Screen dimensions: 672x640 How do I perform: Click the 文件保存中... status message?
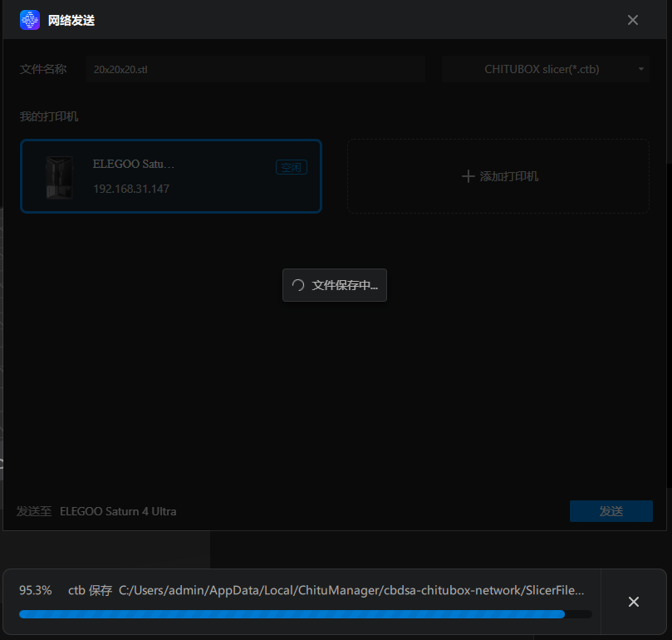345,285
